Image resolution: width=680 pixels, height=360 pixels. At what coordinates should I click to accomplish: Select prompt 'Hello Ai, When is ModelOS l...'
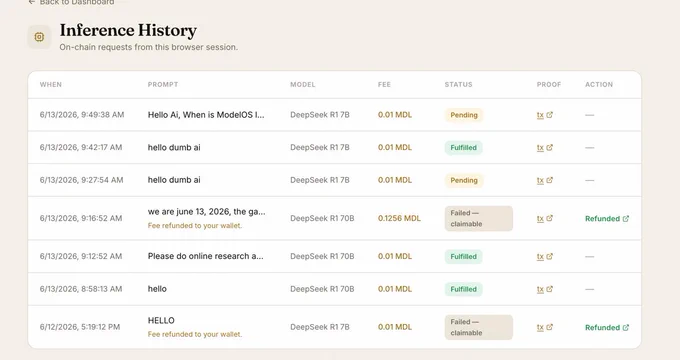click(206, 115)
